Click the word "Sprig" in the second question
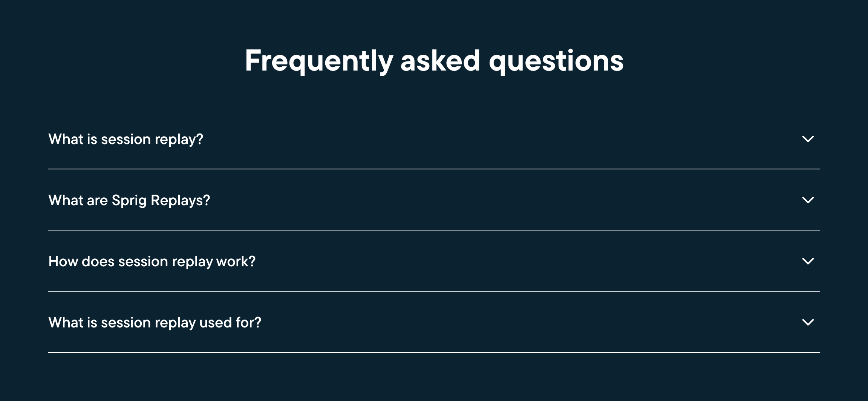Viewport: 868px width, 401px height. 129,200
